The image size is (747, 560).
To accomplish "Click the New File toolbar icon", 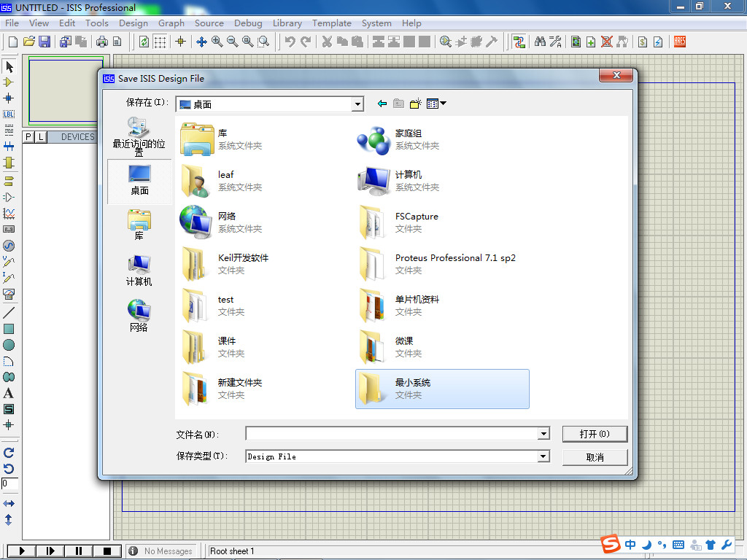I will 13,42.
